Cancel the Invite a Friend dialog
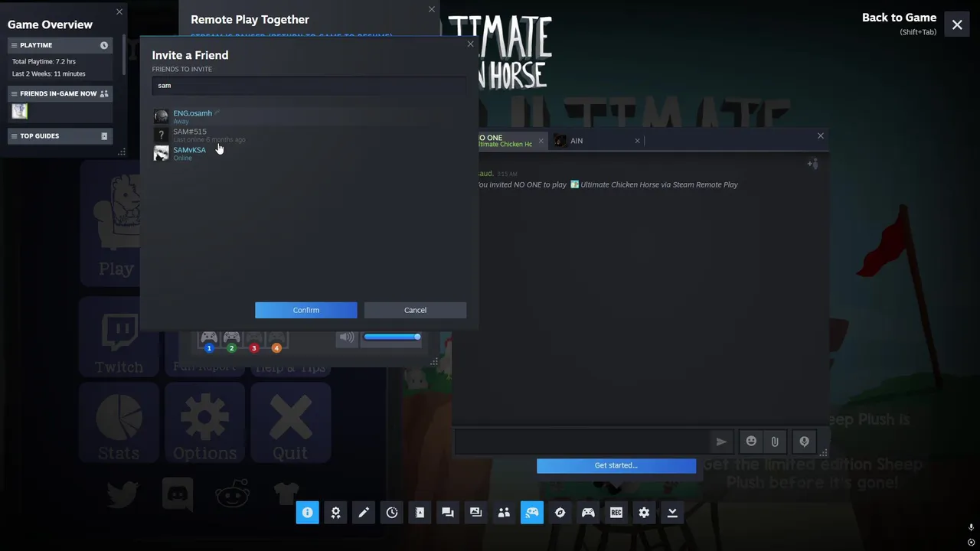980x551 pixels. (415, 310)
